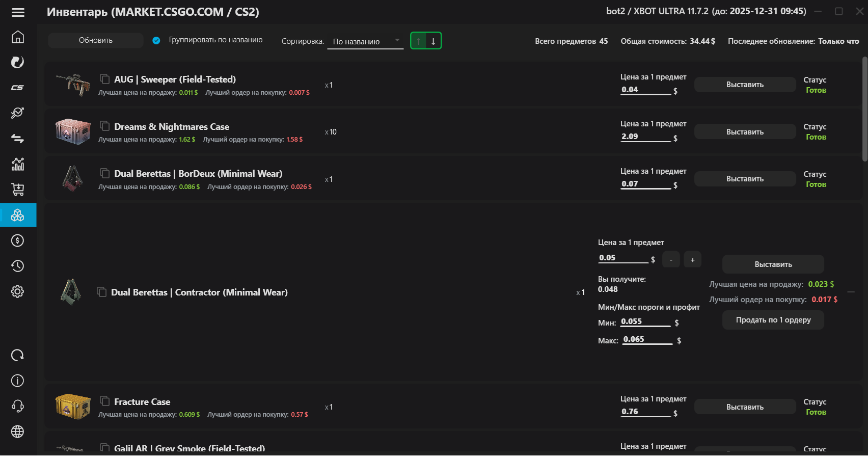Copy the Dreams & Nightmares Case name
This screenshot has width=868, height=458.
[x=105, y=126]
